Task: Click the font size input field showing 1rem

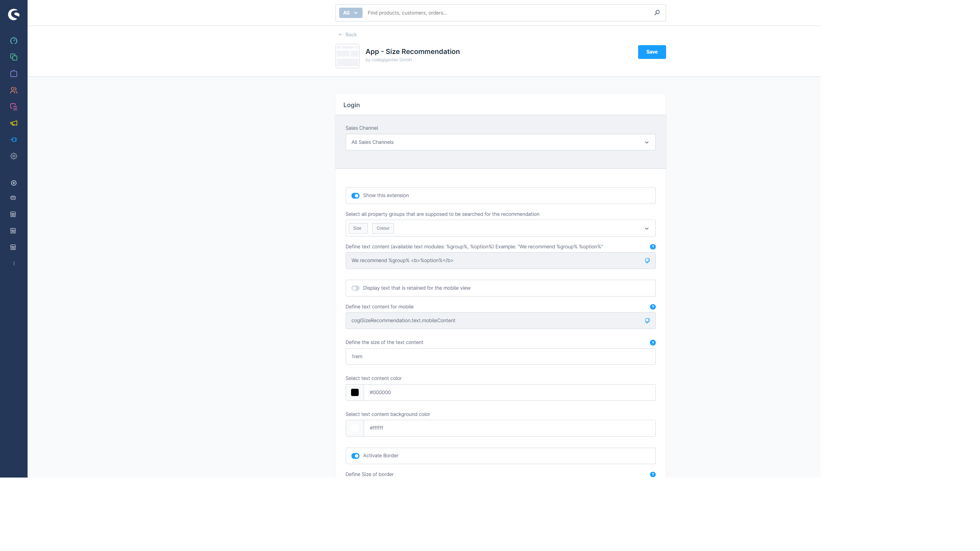Action: [x=500, y=356]
